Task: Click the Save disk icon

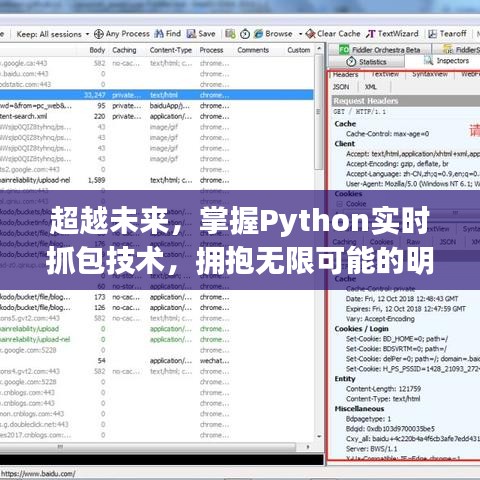Action: [191, 34]
